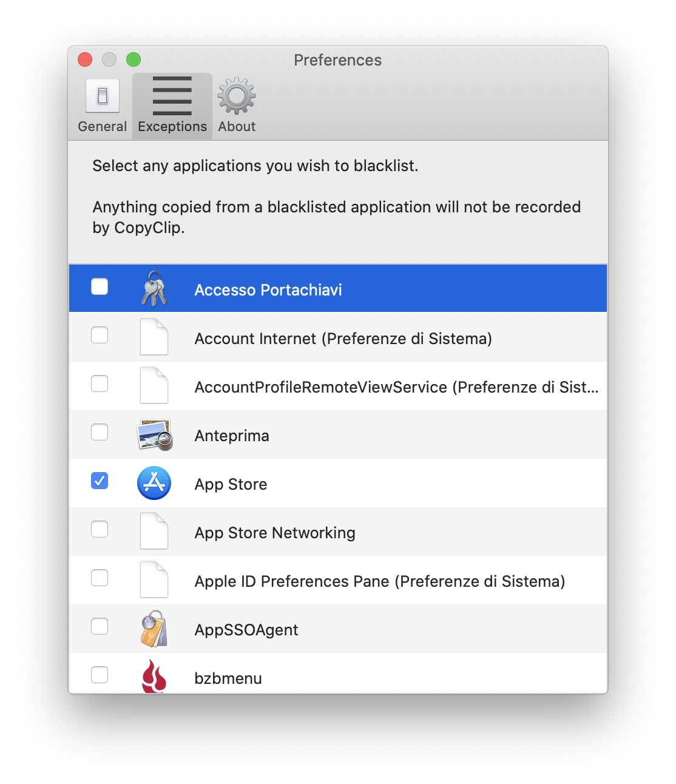Click the Accesso Portachiavi keys icon
Viewport: 676px width, 784px height.
154,288
